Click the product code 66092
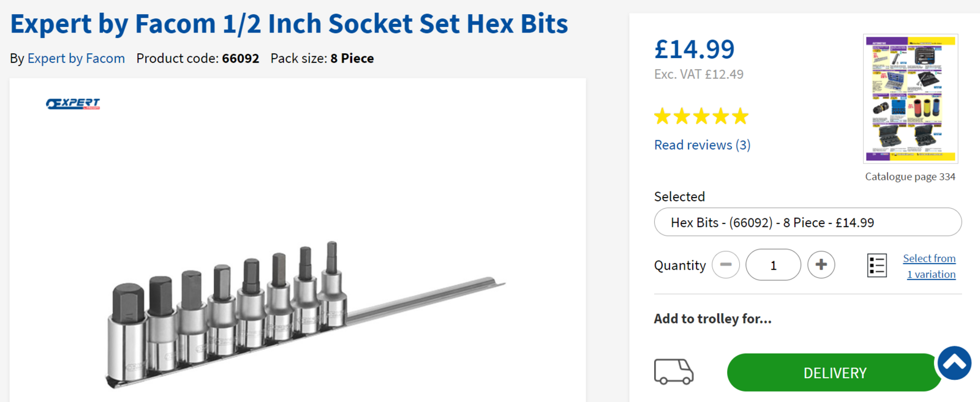The width and height of the screenshot is (980, 402). [x=240, y=59]
